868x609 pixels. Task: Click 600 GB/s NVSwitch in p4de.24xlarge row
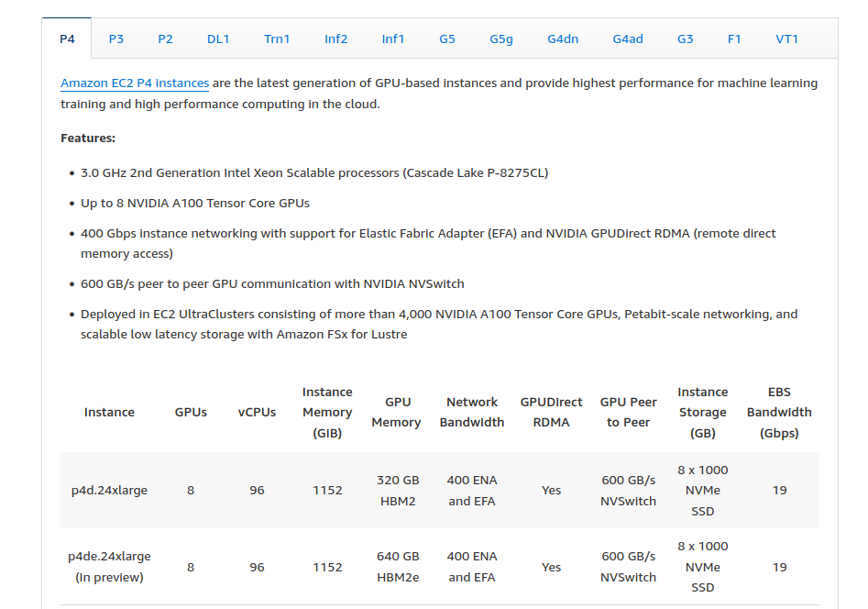(628, 567)
